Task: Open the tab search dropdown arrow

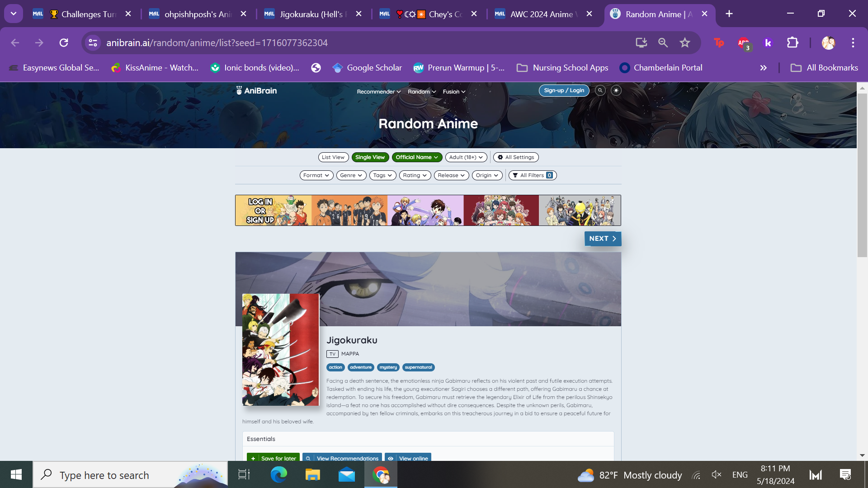Action: click(x=14, y=14)
